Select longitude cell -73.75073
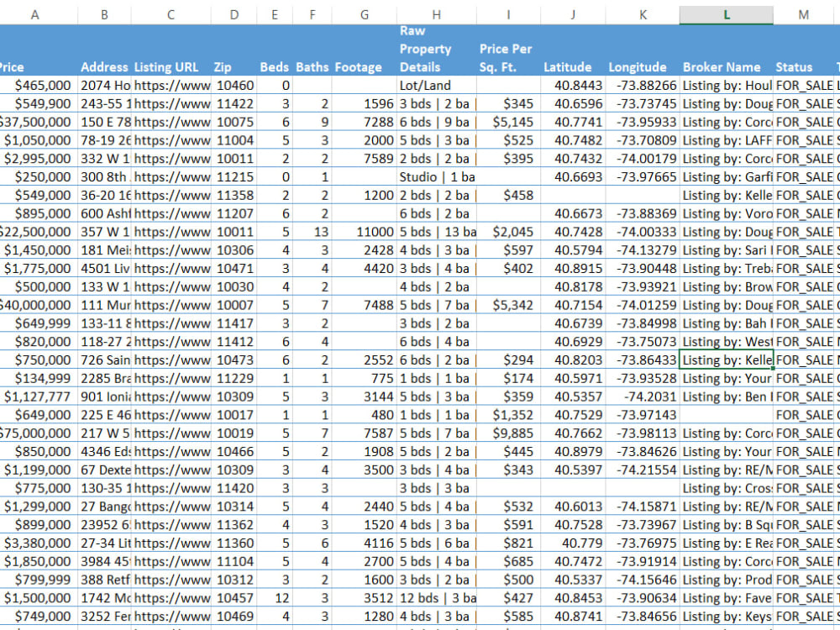Image resolution: width=840 pixels, height=630 pixels. [x=643, y=342]
